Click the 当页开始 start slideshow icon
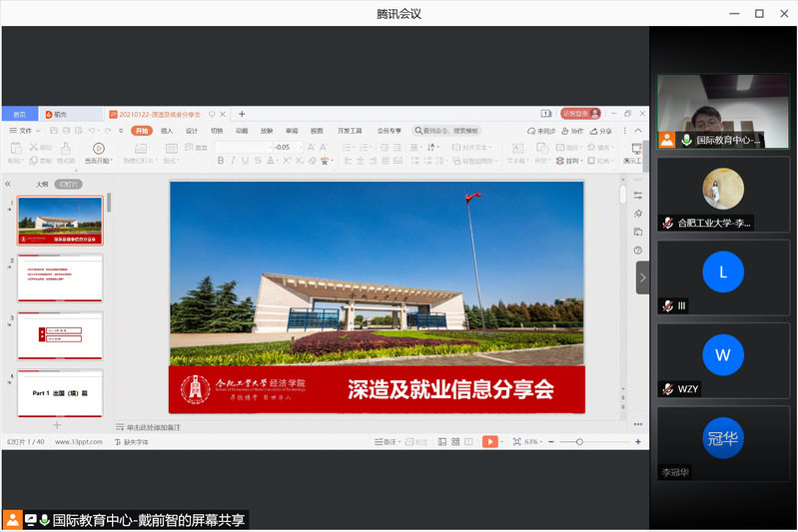The width and height of the screenshot is (798, 532). coord(98,149)
